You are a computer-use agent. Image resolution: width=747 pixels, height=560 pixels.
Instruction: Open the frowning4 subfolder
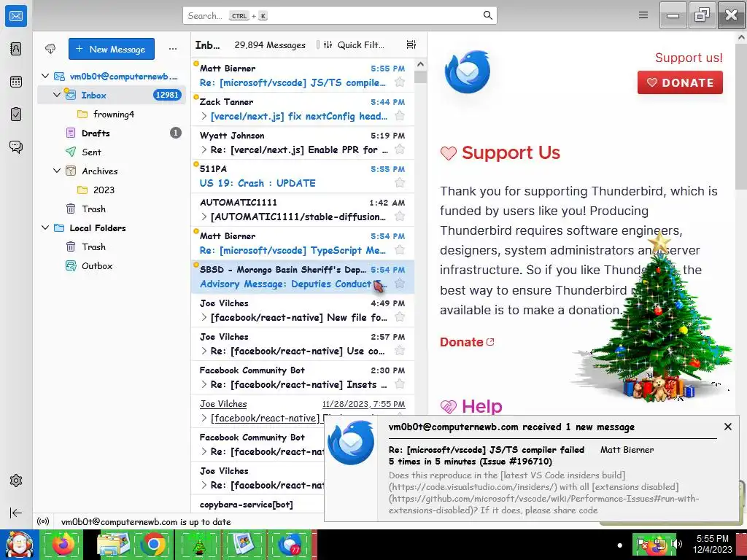pos(112,114)
